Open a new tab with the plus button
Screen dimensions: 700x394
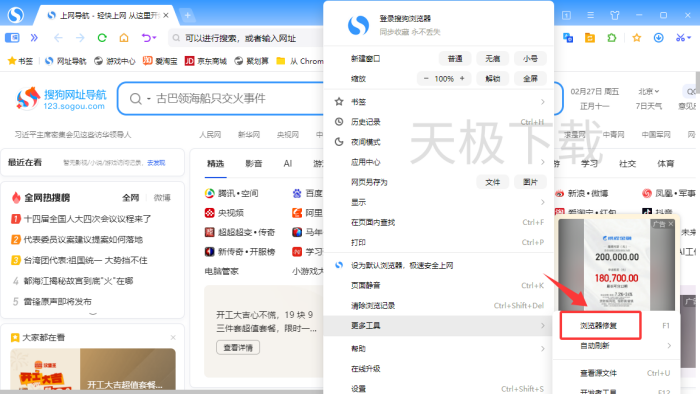188,16
